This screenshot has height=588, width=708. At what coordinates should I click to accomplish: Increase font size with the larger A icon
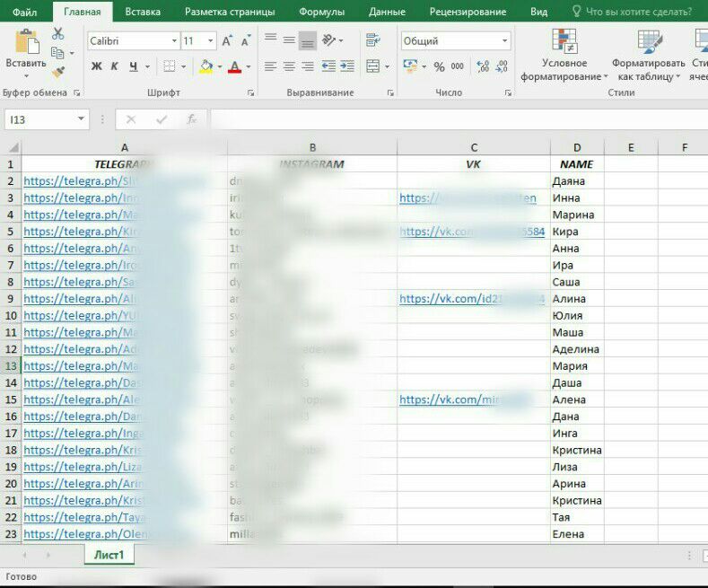click(x=227, y=41)
